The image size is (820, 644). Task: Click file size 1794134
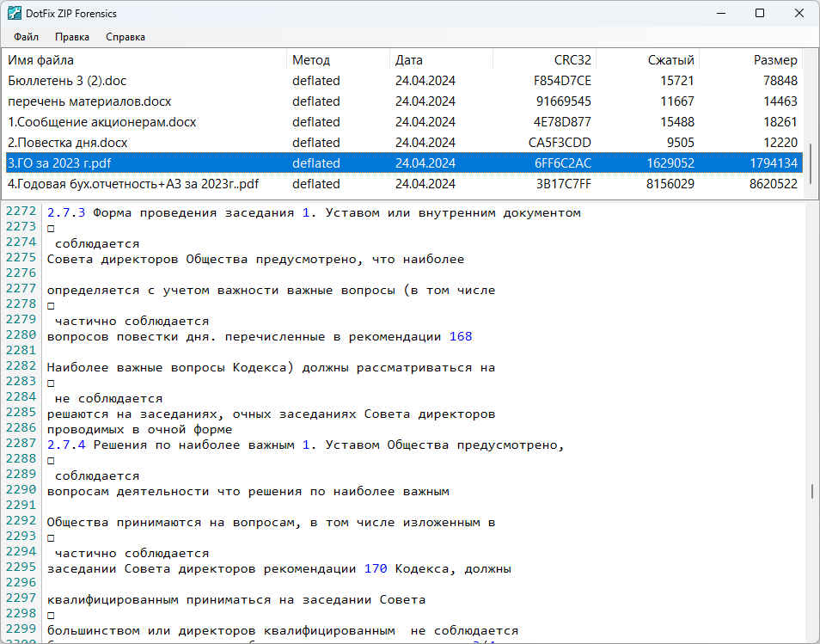coord(774,163)
